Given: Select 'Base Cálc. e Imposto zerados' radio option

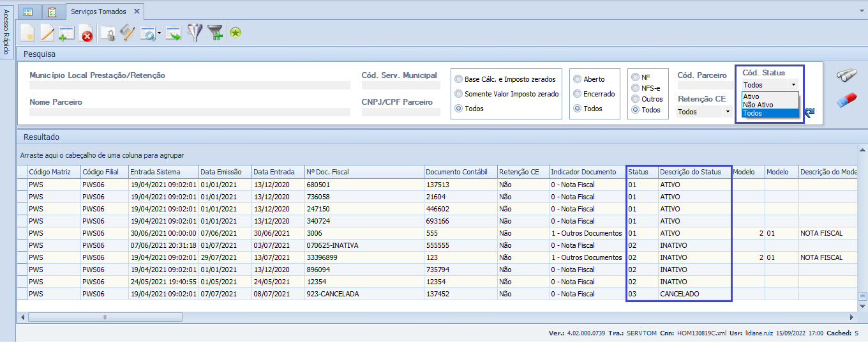Looking at the screenshot, I should 459,79.
